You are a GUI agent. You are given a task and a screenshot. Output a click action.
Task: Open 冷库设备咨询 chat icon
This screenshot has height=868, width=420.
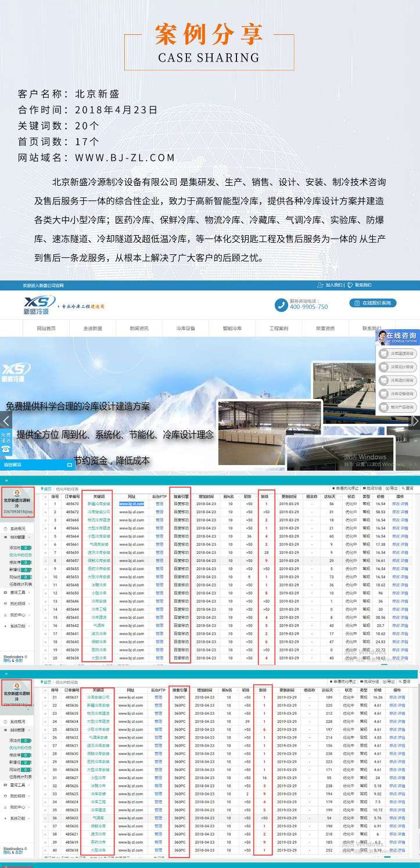point(383,394)
